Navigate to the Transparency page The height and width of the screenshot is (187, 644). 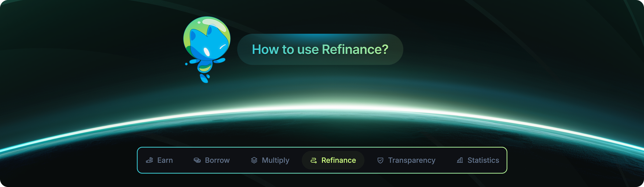[406, 160]
